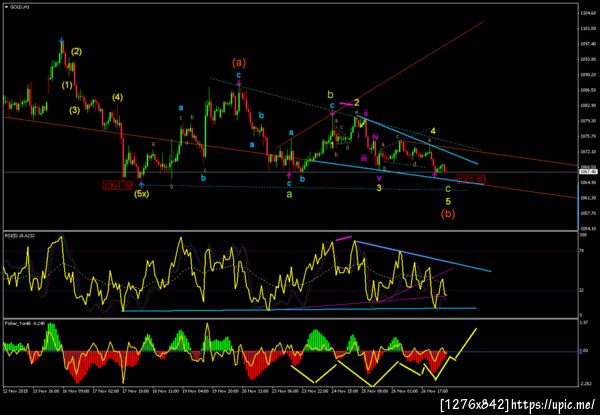Click the yellow 4 wave label
This screenshot has height=415, width=600.
point(433,131)
